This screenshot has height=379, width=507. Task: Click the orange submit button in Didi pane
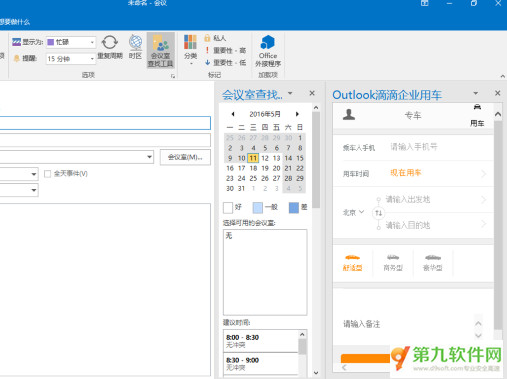point(365,358)
